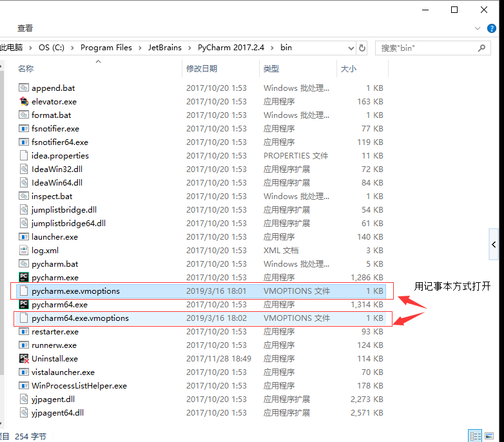Click the jumplistbridge64.dll file icon
The width and height of the screenshot is (504, 442).
click(x=24, y=223)
